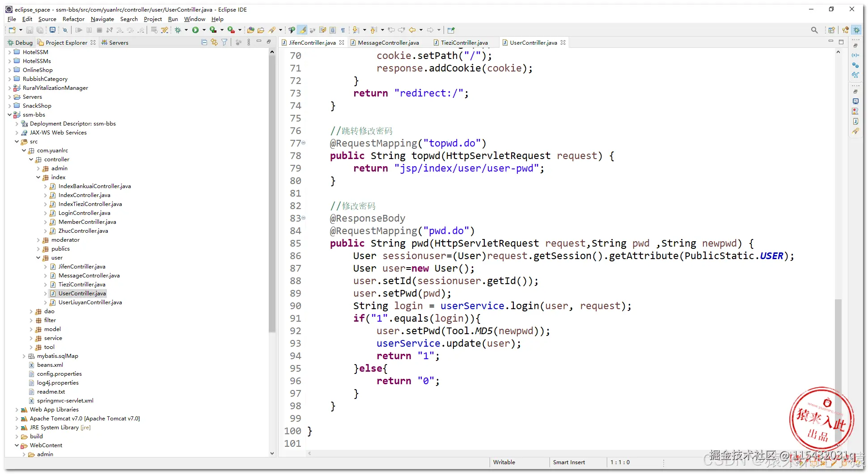Screen dimensions: 868x474
Task: Run the program with green Run icon
Action: tap(195, 30)
